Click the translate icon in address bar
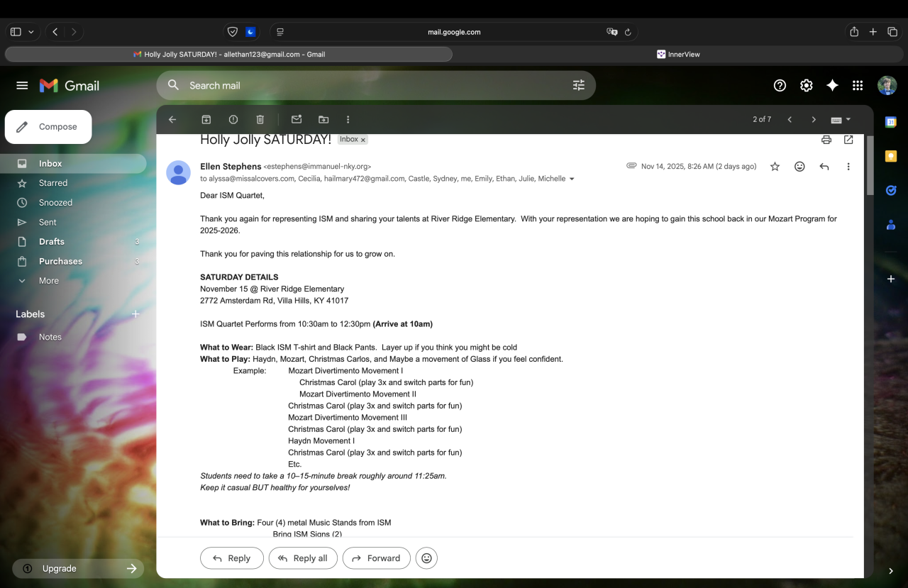This screenshot has height=588, width=908. click(612, 32)
